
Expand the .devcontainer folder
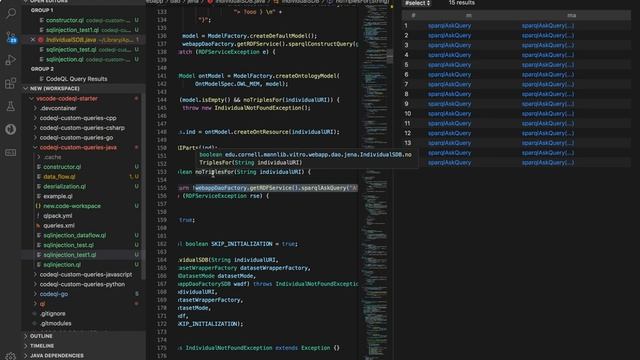click(x=58, y=108)
